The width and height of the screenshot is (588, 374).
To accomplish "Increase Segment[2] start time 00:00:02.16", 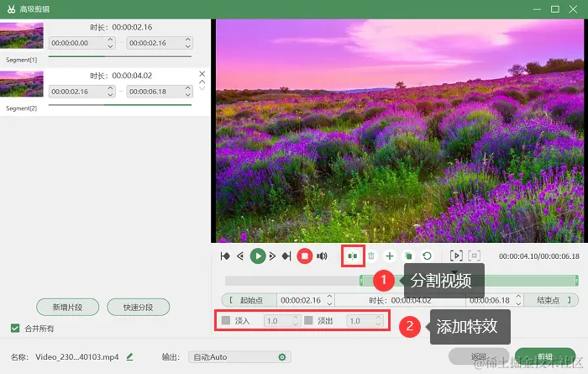I will point(110,88).
